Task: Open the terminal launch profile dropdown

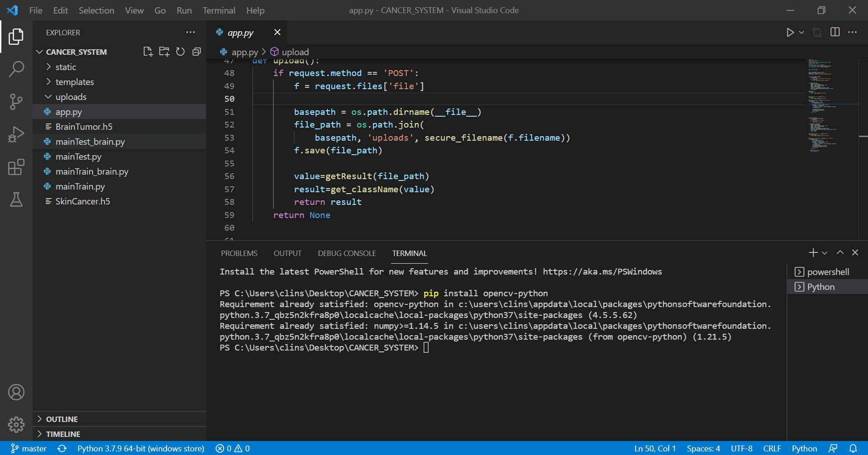Action: (825, 253)
